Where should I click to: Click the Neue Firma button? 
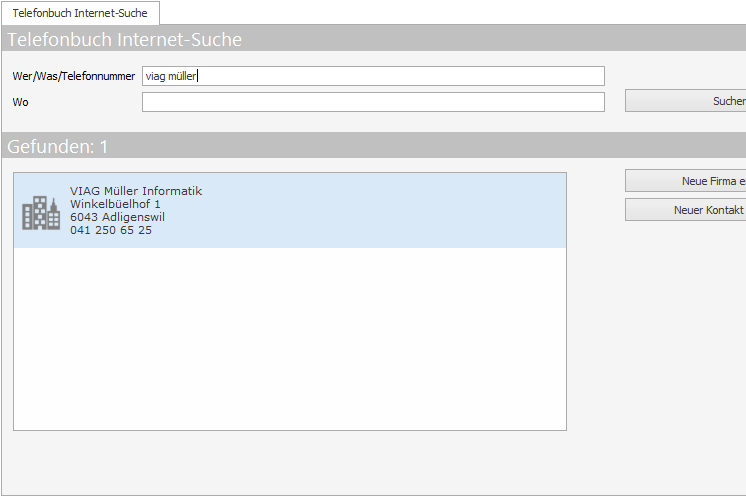coord(686,181)
